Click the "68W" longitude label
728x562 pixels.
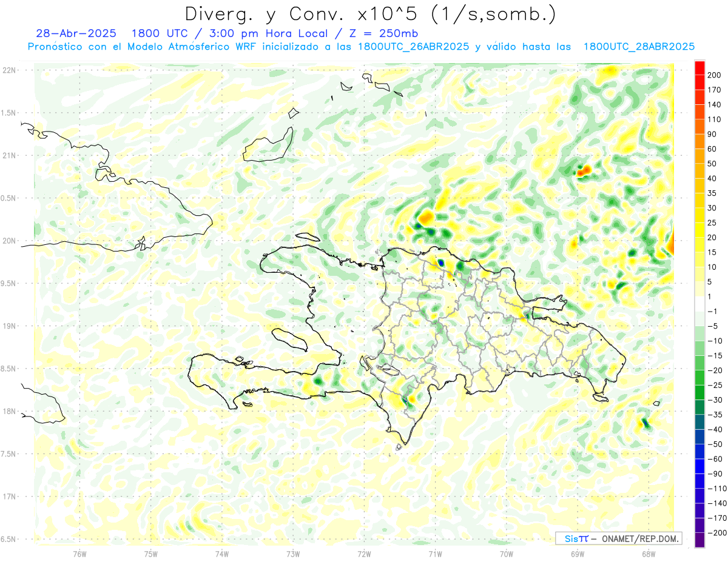(x=648, y=553)
